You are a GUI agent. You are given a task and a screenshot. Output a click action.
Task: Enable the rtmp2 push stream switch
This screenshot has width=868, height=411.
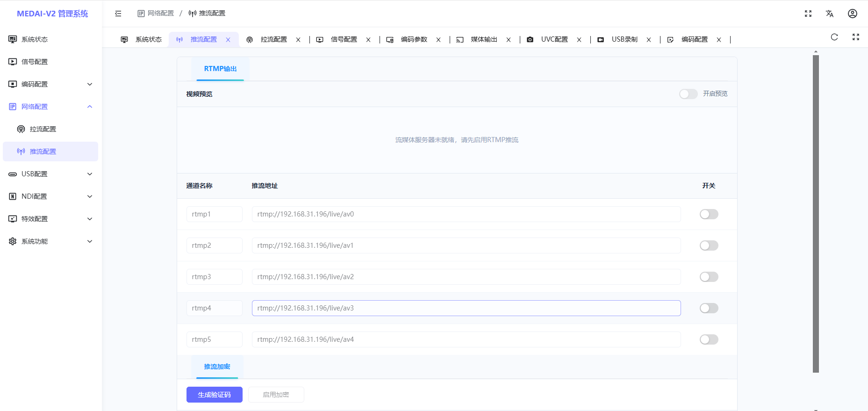click(x=709, y=245)
